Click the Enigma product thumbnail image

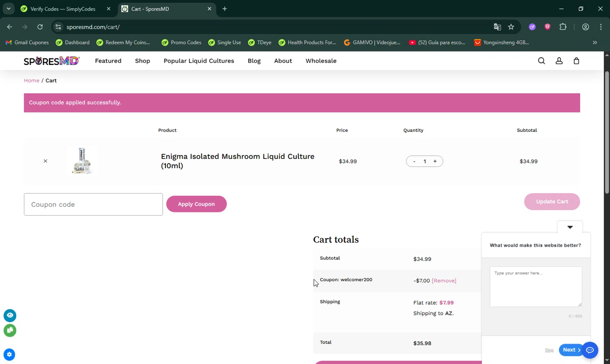[82, 161]
